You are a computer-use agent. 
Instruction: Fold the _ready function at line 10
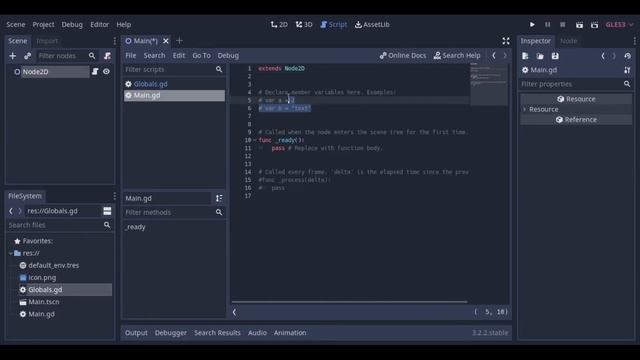point(255,140)
